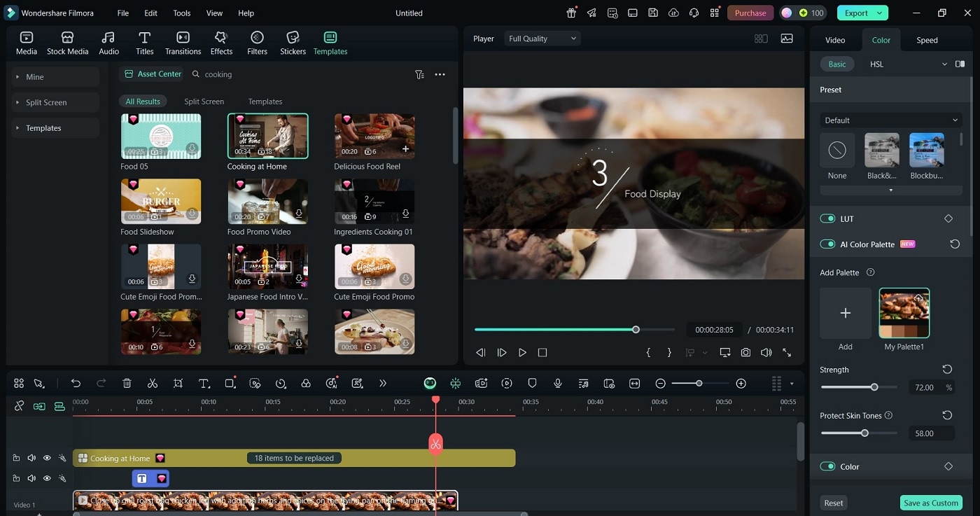This screenshot has width=980, height=516.
Task: Open the video scopes icon in player
Action: coord(787,39)
